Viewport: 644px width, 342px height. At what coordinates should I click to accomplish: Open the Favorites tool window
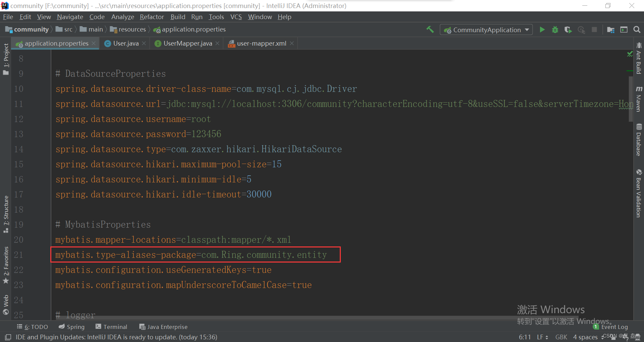6,265
